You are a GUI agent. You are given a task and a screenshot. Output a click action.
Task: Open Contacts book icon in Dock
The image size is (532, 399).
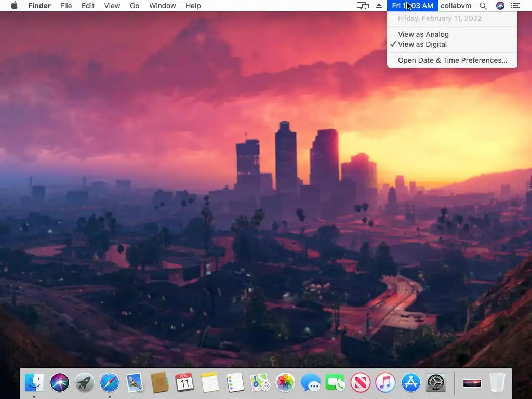tap(159, 383)
